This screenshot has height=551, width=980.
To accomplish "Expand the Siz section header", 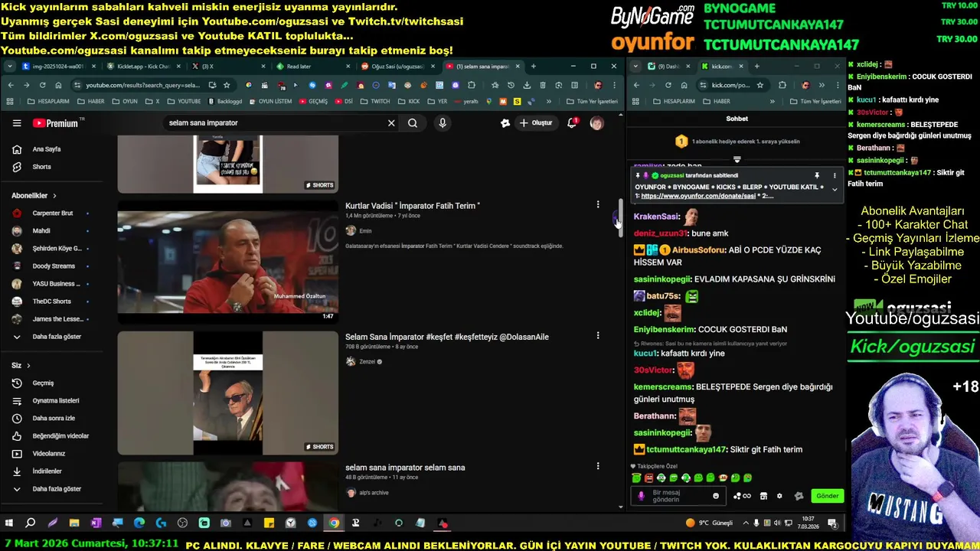I will (21, 366).
